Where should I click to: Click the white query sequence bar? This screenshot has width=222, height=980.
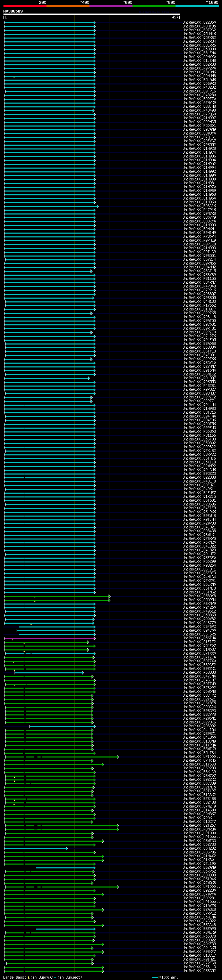click(92, 15)
